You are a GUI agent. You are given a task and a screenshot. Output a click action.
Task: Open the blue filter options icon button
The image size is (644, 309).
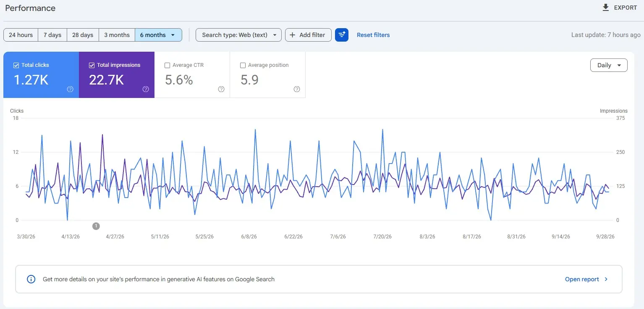coord(342,35)
